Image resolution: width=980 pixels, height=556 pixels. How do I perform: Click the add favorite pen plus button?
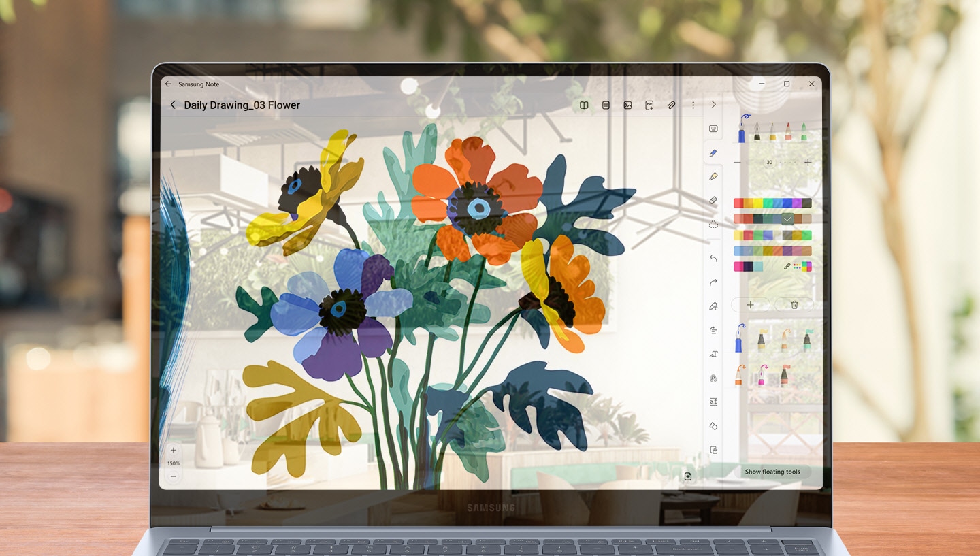point(750,305)
